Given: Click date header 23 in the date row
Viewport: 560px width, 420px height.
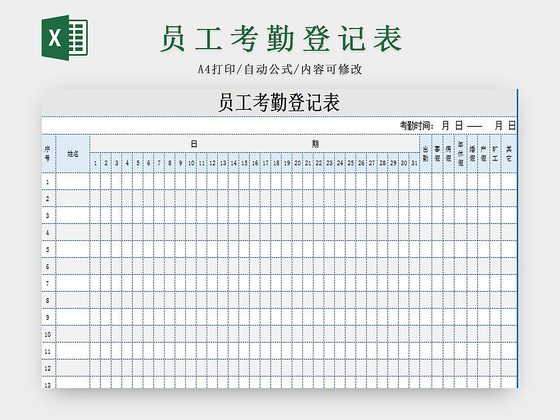Looking at the screenshot, I should tap(329, 163).
